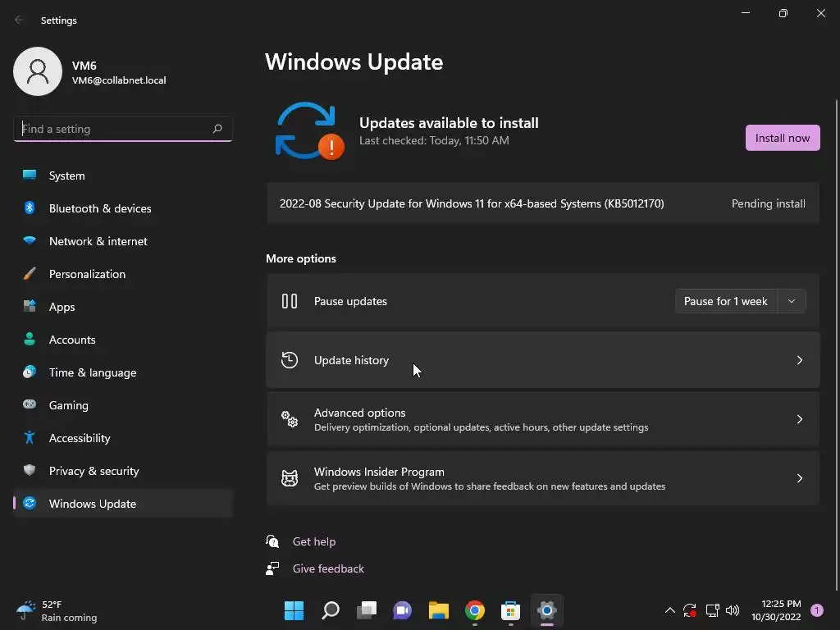Screen dimensions: 840x630
Task: Click the Time & language clock icon
Action: [30, 372]
